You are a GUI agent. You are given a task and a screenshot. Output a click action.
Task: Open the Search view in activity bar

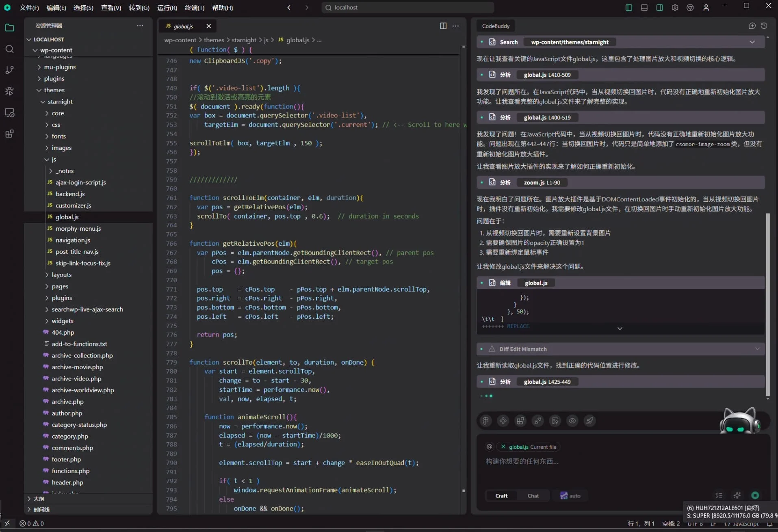click(x=9, y=49)
